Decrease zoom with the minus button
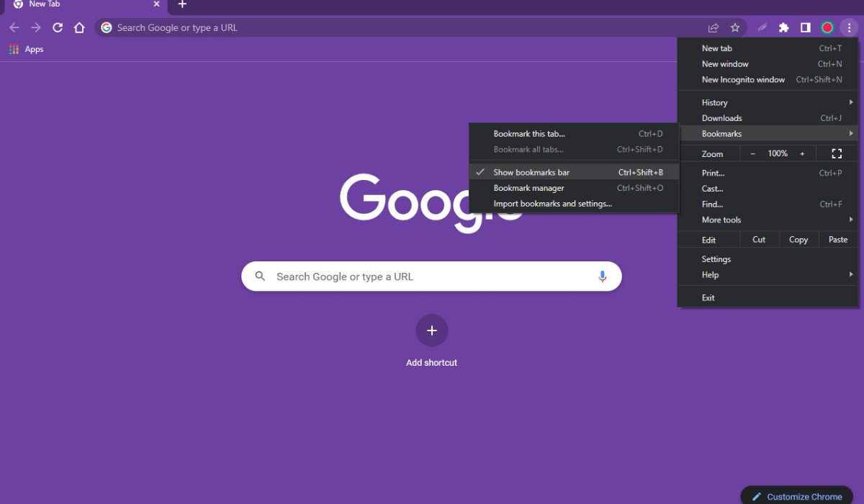 (x=753, y=153)
